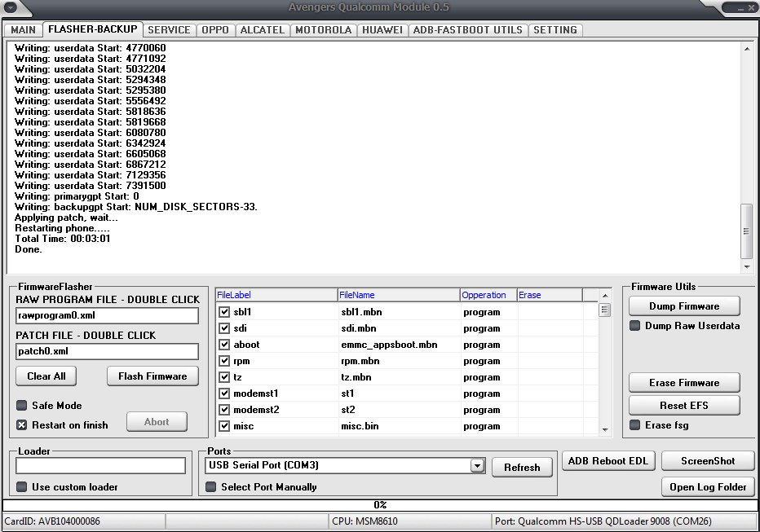Screen dimensions: 760x532
Task: Enable Dump Raw Userdata option
Action: (x=634, y=326)
